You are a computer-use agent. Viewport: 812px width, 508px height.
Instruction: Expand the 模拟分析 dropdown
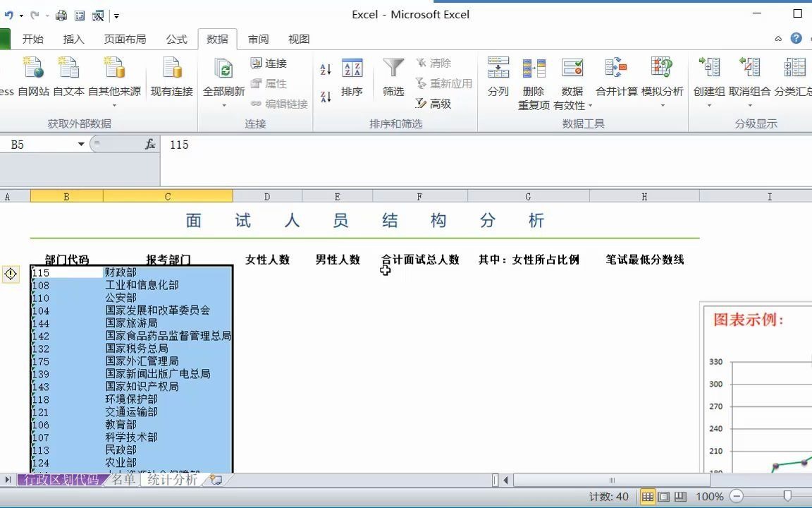pyautogui.click(x=661, y=105)
